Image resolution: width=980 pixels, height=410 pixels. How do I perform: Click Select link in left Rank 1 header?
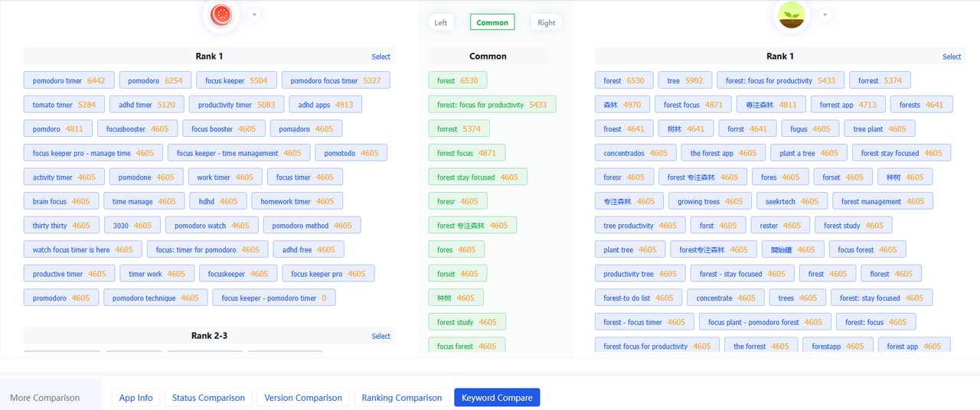[381, 57]
